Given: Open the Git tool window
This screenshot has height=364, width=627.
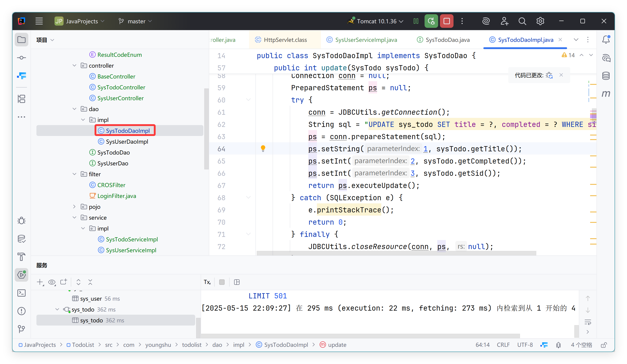Looking at the screenshot, I should (x=21, y=329).
